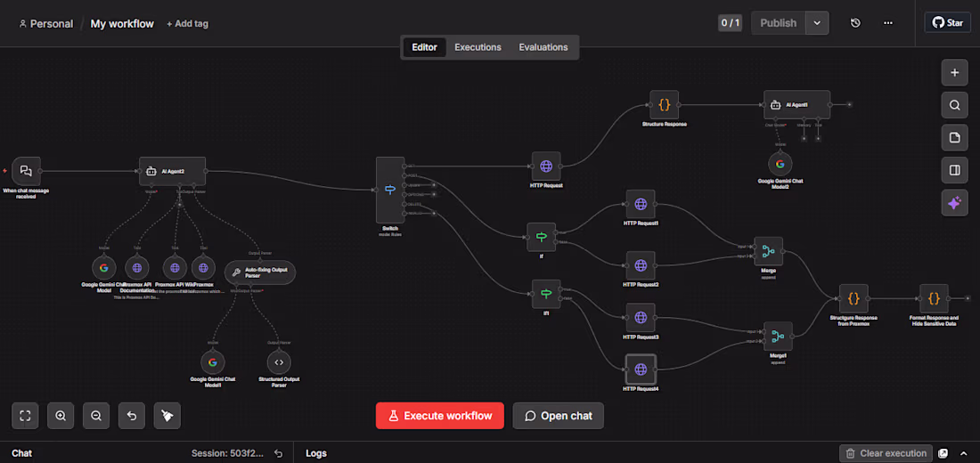Select the When chat message received trigger node
The width and height of the screenshot is (980, 463).
pyautogui.click(x=26, y=171)
